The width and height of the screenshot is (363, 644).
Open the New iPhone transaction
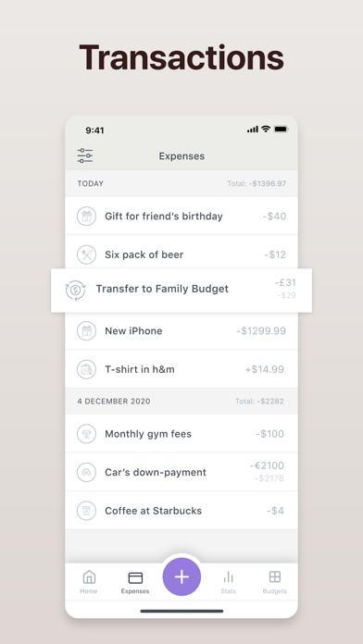click(x=181, y=331)
